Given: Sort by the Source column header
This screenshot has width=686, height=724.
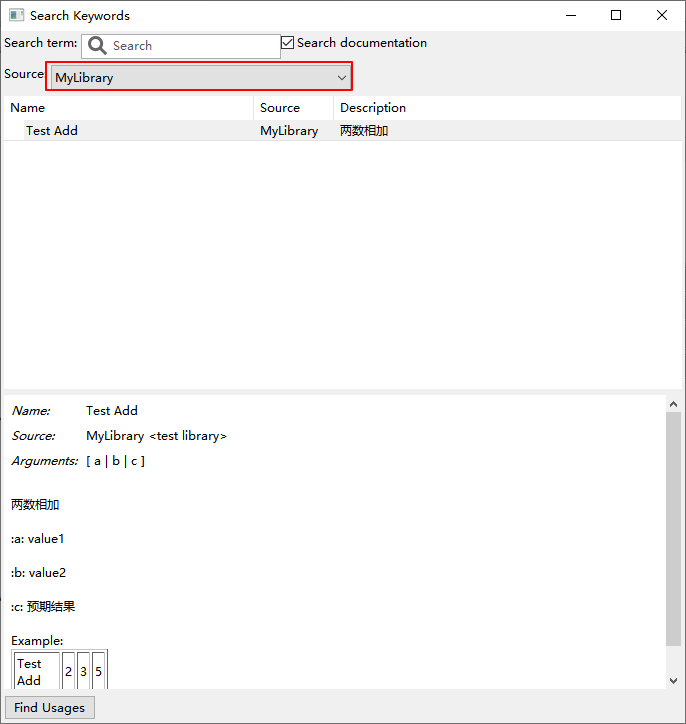Looking at the screenshot, I should (294, 108).
